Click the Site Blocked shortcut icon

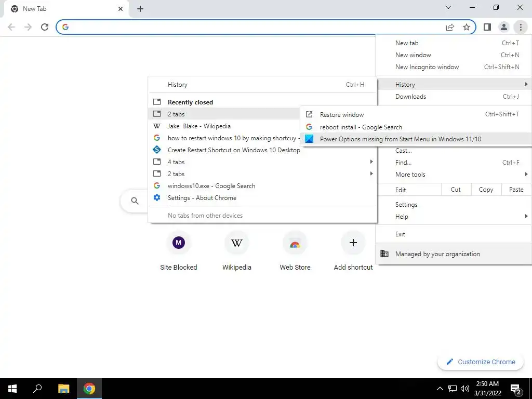click(179, 243)
